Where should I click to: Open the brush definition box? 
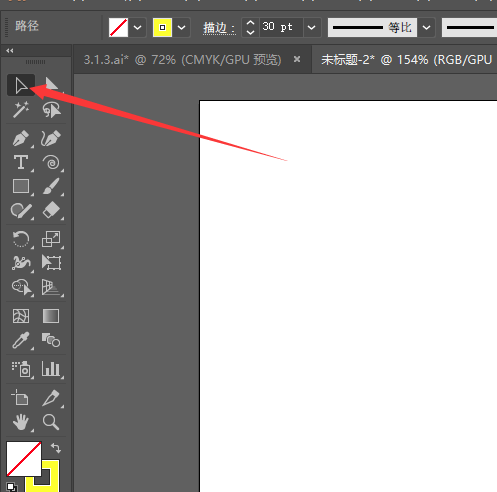[469, 27]
